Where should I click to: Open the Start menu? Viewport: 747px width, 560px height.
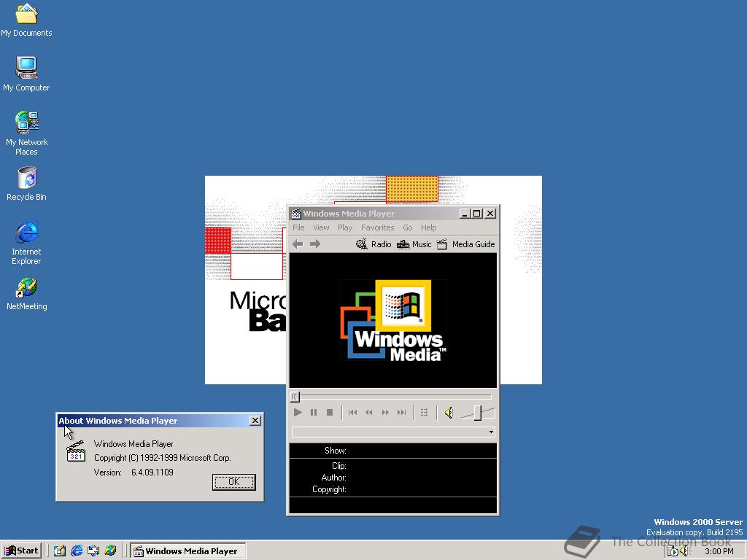coord(21,551)
